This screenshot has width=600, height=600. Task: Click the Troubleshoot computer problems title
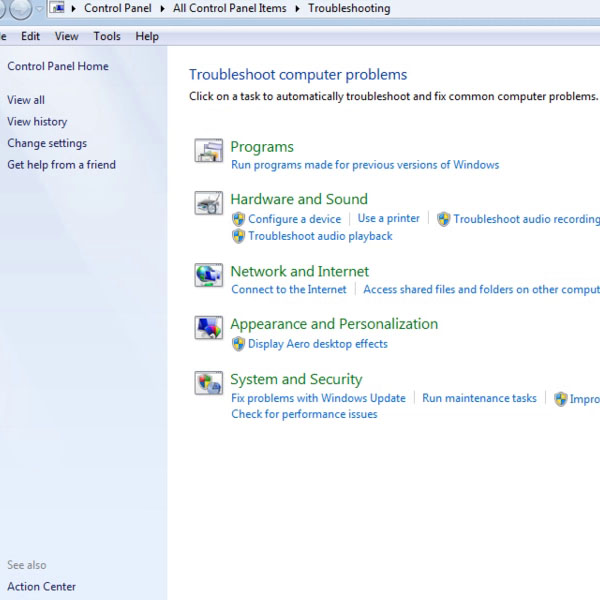[x=298, y=75]
